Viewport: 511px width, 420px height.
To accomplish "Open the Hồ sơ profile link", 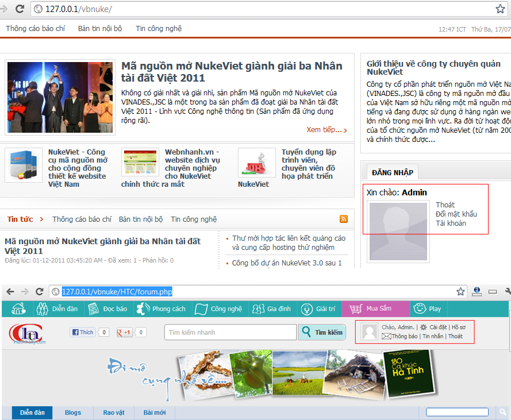I will pos(459,327).
